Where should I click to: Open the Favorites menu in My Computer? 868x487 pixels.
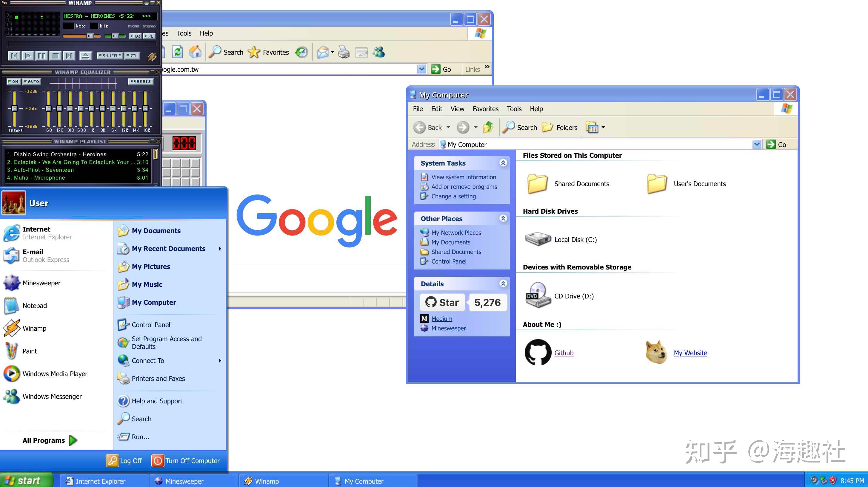(x=485, y=108)
